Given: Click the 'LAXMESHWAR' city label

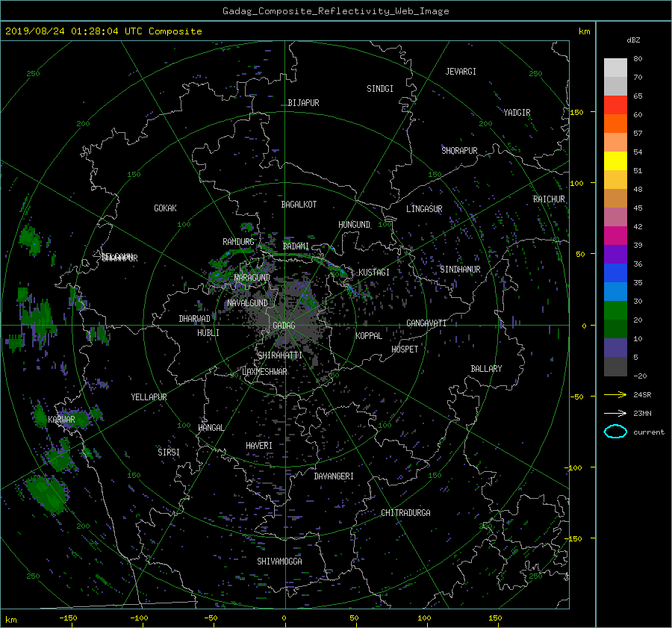Looking at the screenshot, I should (x=264, y=372).
